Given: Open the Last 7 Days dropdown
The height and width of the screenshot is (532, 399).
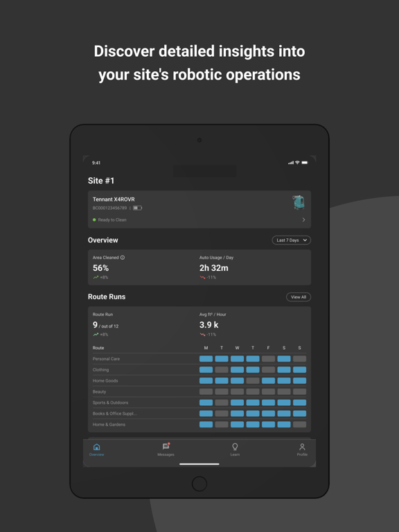Looking at the screenshot, I should pyautogui.click(x=291, y=240).
